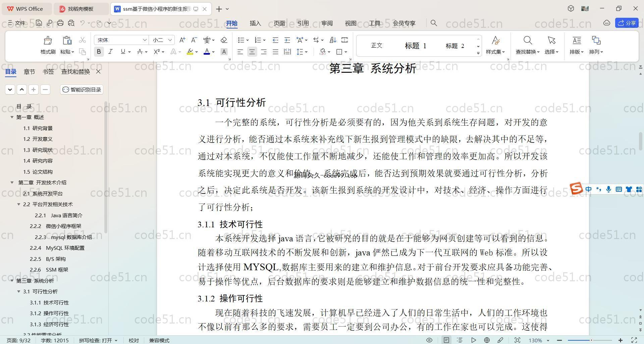
Task: Toggle Underline formatting
Action: (123, 52)
